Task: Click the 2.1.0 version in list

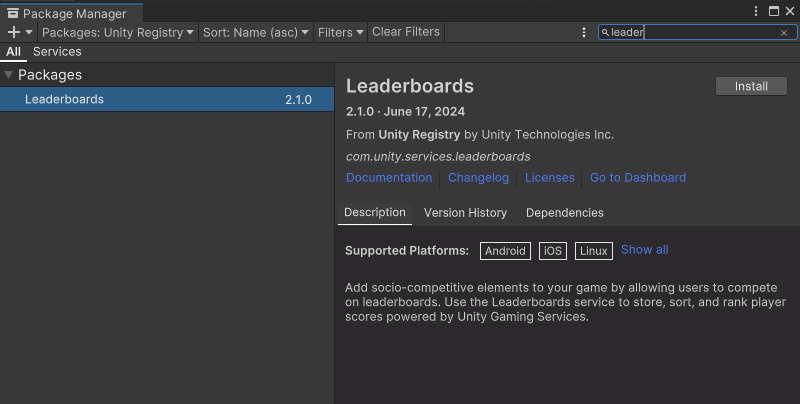Action: point(298,99)
